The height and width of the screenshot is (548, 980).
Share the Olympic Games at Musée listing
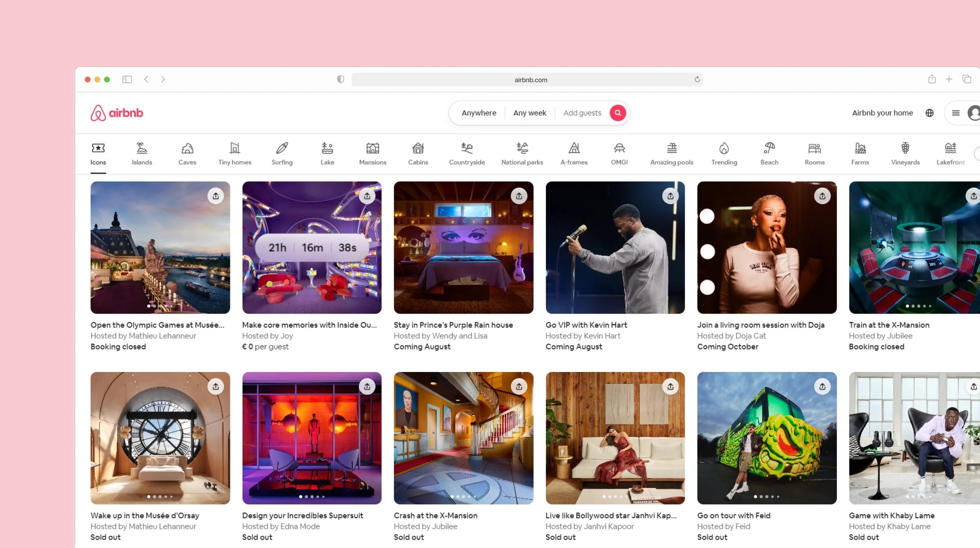pos(216,196)
